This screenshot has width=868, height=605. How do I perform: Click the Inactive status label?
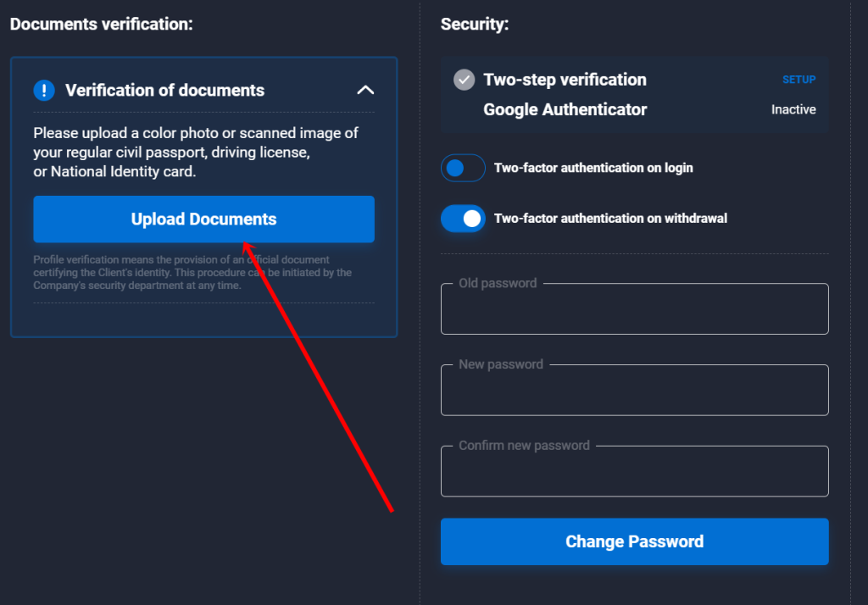[x=793, y=109]
